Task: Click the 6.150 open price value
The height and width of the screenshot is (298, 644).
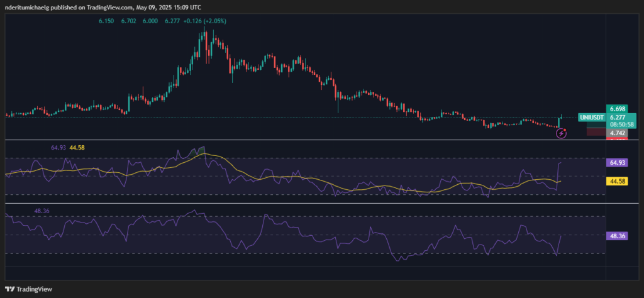Action: [106, 21]
